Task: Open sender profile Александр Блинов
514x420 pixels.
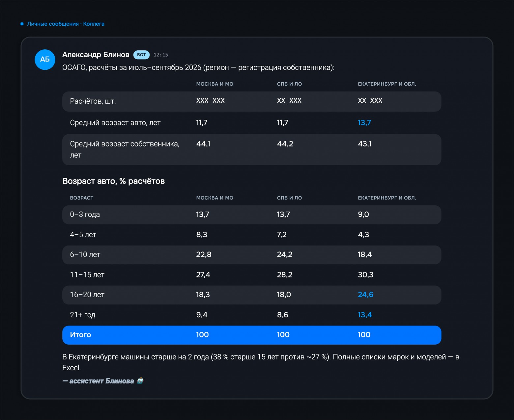Action: [x=96, y=55]
